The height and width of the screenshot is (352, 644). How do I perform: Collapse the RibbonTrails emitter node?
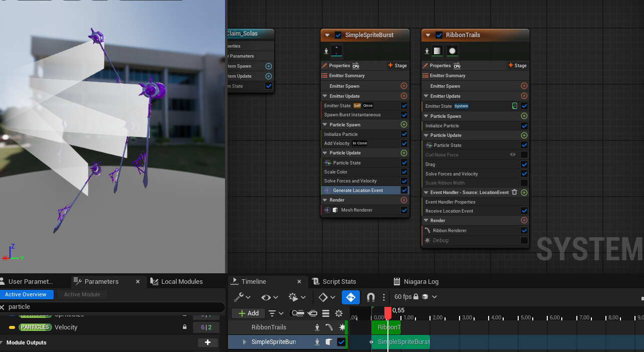tap(427, 35)
